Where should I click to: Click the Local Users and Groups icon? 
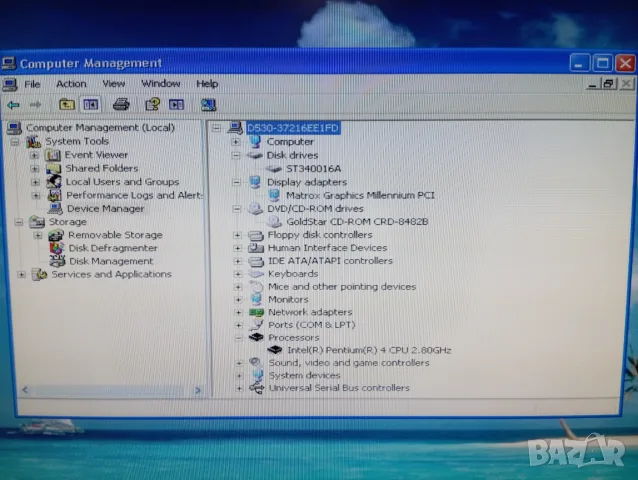[54, 182]
